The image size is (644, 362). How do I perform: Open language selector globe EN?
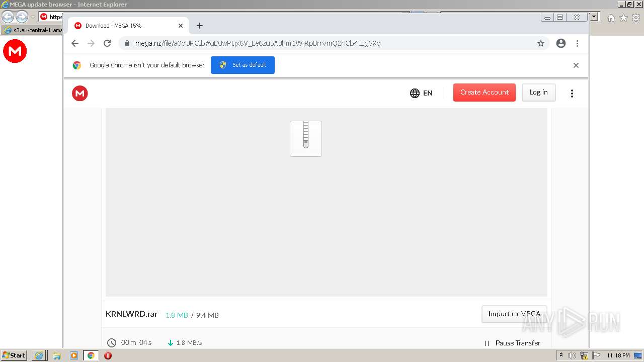pos(422,93)
